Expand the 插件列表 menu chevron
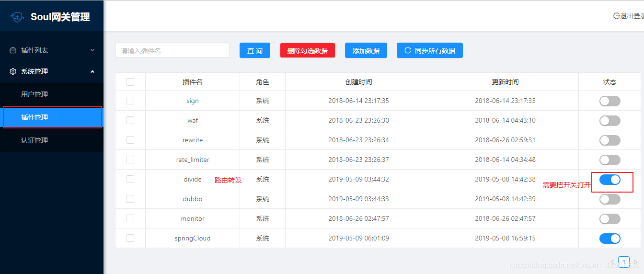Screen dimensions: 644x274 92,50
